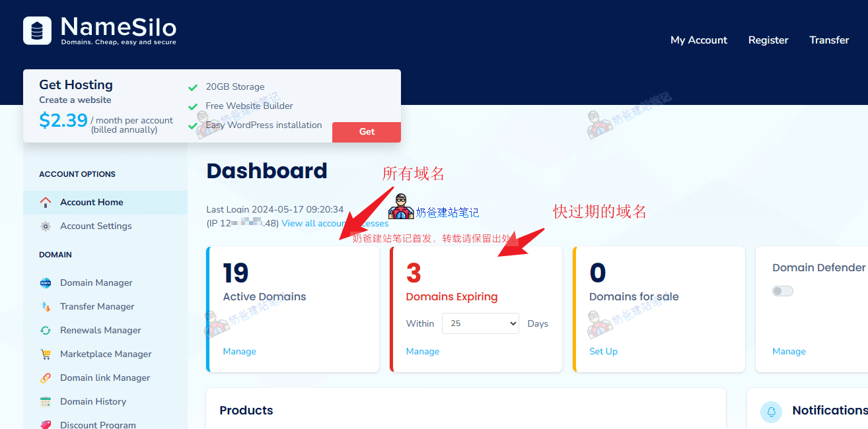Click the Marketplace Manager cart icon
The width and height of the screenshot is (868, 429).
46,354
